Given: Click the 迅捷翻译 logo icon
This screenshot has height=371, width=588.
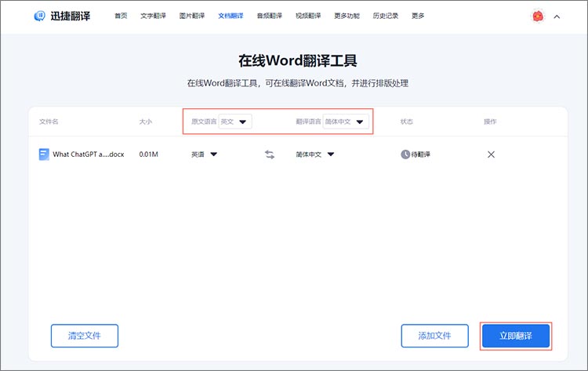Looking at the screenshot, I should (39, 16).
